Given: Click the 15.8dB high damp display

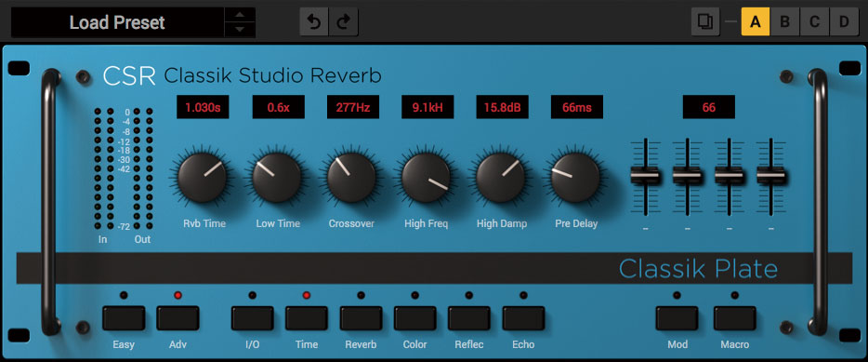Looking at the screenshot, I should pyautogui.click(x=502, y=107).
